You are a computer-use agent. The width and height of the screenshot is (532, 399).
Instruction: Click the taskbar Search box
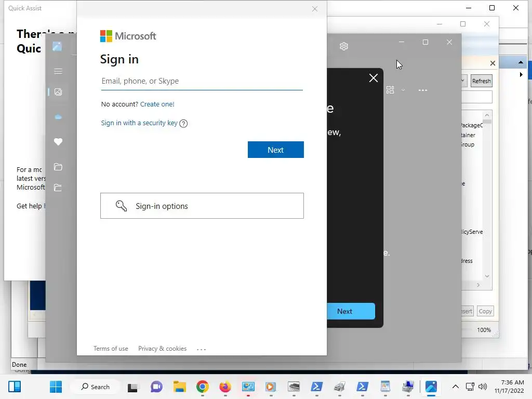(96, 387)
